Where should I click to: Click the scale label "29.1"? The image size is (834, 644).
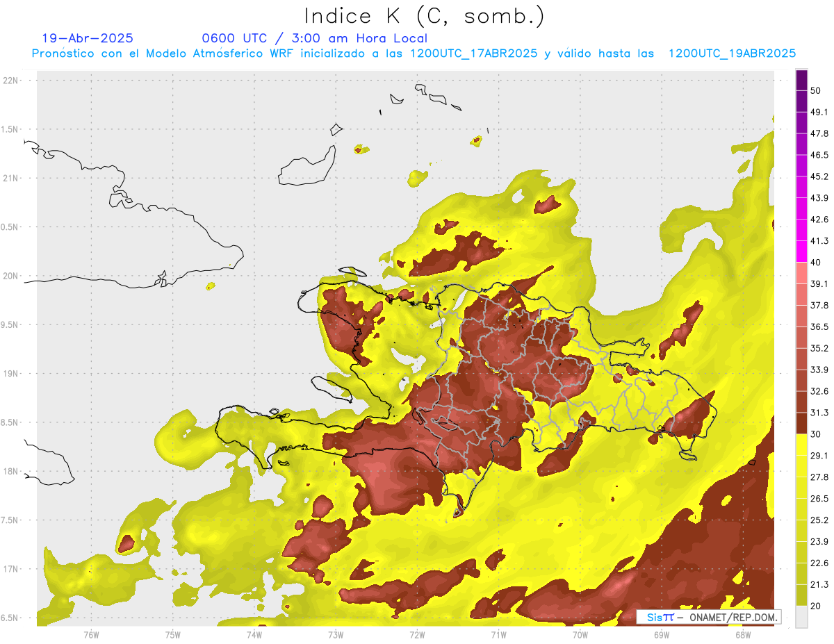coord(819,456)
